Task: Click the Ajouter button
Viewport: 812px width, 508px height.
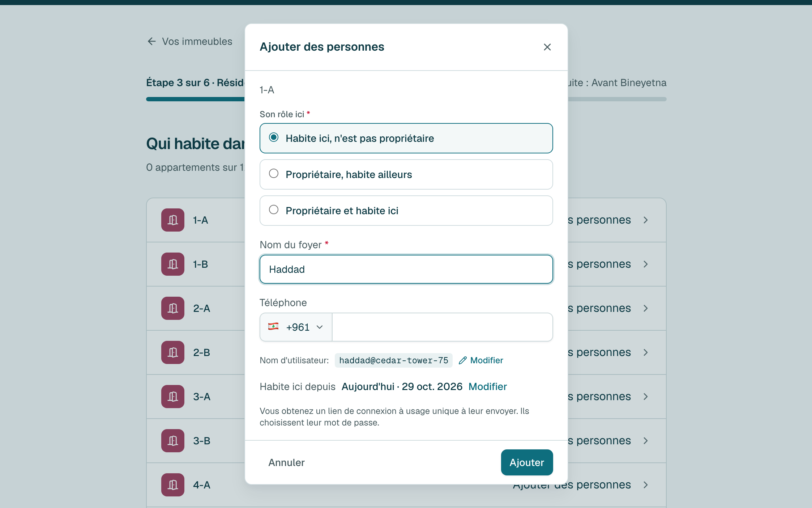Action: coord(527,462)
